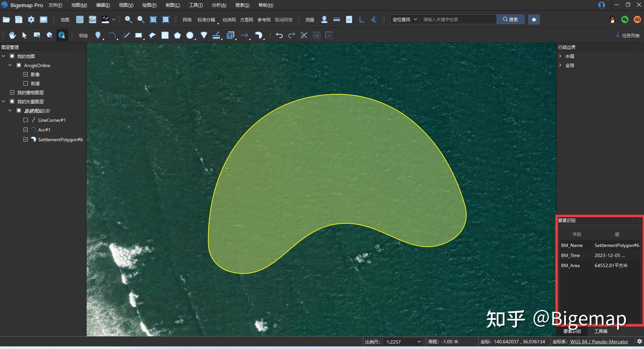Screen dimensions: 644x349
Task: Click the keyword search input field
Action: [458, 19]
